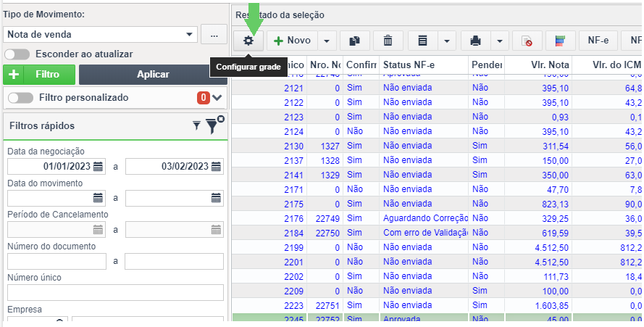Sort by the Status NF-e column header
Screen dimensions: 644x327
pyautogui.click(x=424, y=65)
